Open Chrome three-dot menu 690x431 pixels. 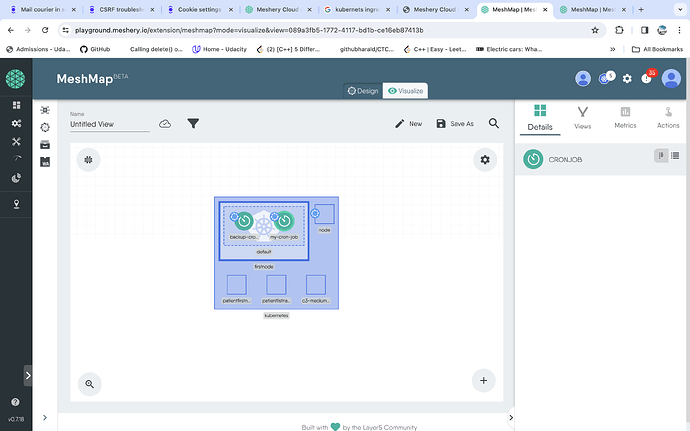[679, 30]
